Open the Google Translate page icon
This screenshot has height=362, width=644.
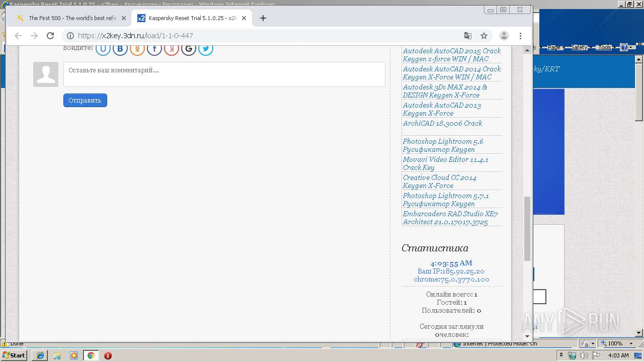tap(468, 36)
